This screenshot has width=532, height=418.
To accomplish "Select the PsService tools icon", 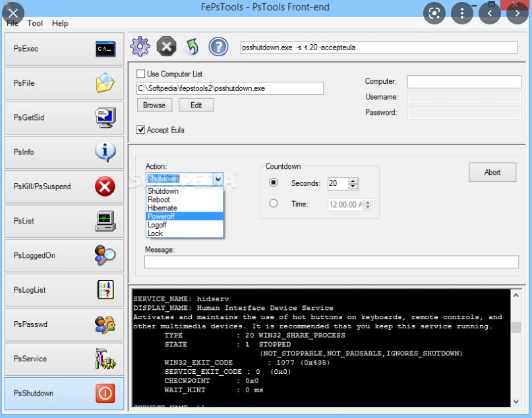I will [105, 359].
